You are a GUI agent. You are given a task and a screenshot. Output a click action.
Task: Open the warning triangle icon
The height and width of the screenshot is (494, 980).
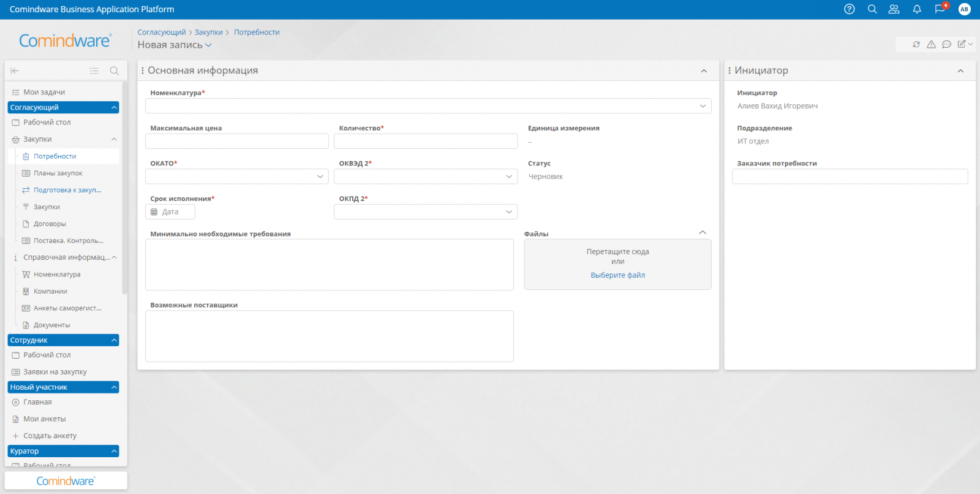click(x=931, y=44)
